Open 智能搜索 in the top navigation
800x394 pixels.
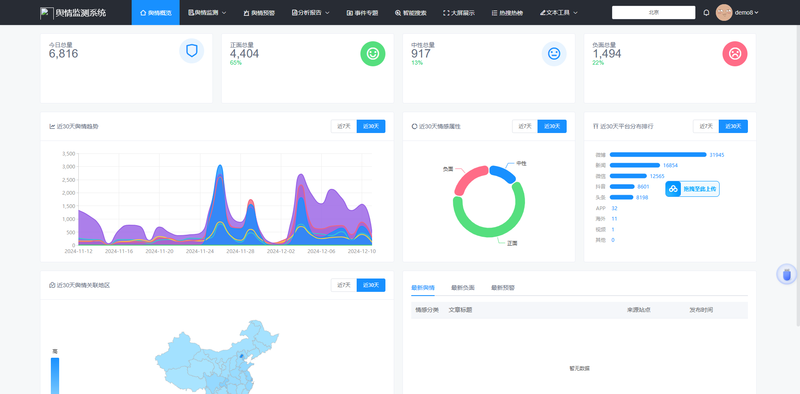[411, 13]
